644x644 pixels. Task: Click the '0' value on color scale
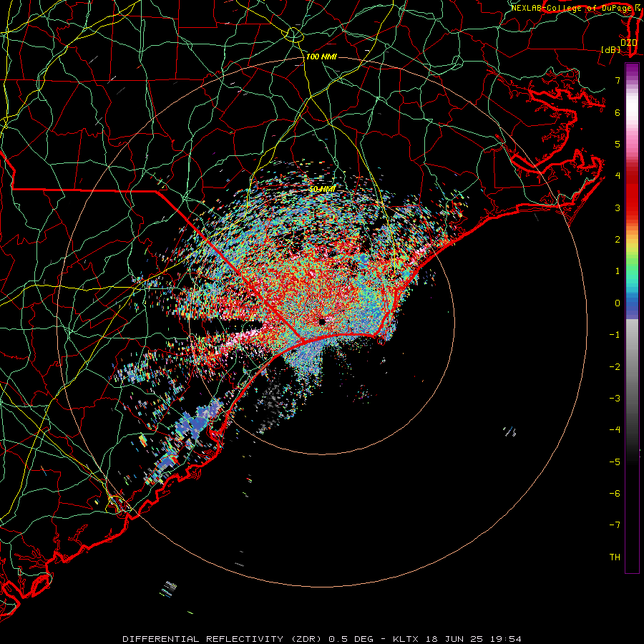click(618, 303)
